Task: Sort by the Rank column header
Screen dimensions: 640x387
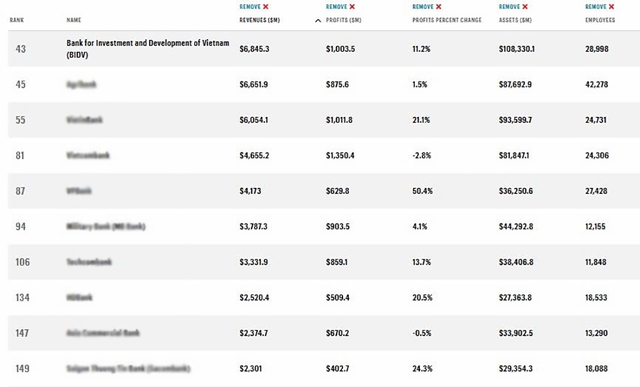Action: coord(17,20)
